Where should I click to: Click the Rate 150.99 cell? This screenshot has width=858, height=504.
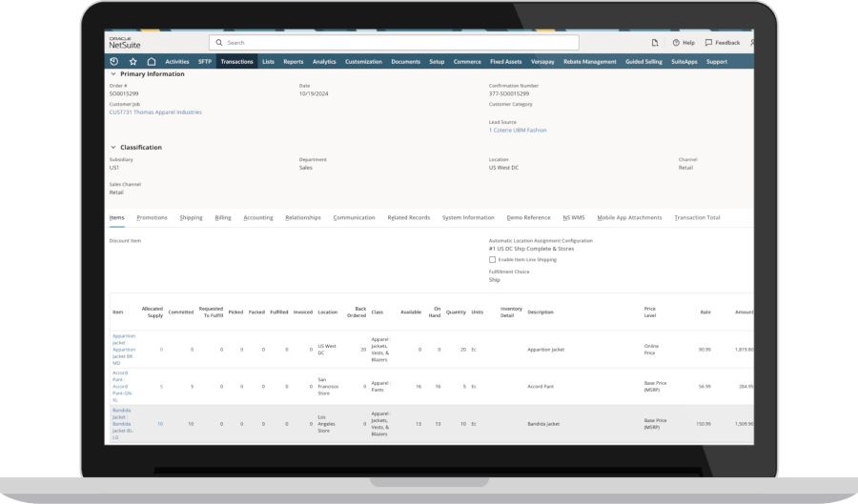click(x=704, y=424)
